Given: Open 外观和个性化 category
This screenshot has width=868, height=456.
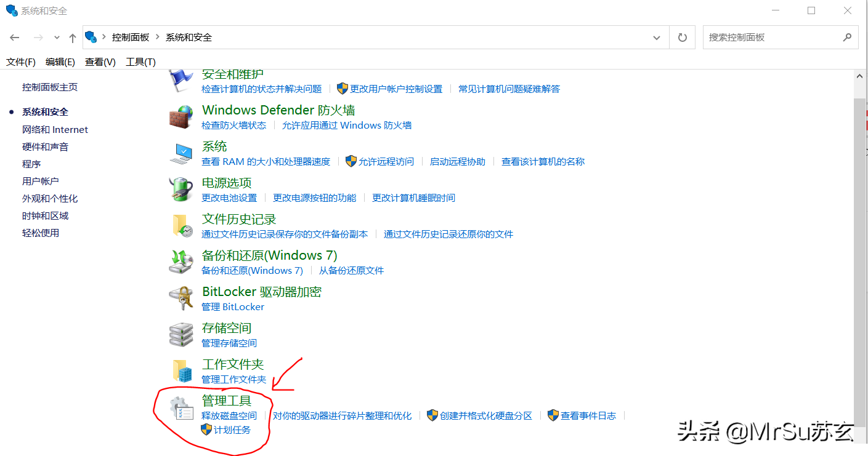Looking at the screenshot, I should tap(50, 198).
